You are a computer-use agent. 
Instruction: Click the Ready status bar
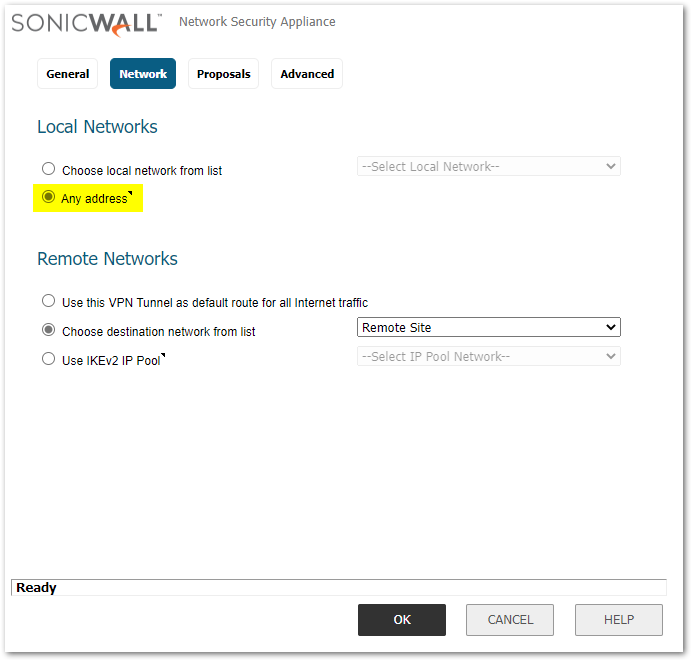338,588
